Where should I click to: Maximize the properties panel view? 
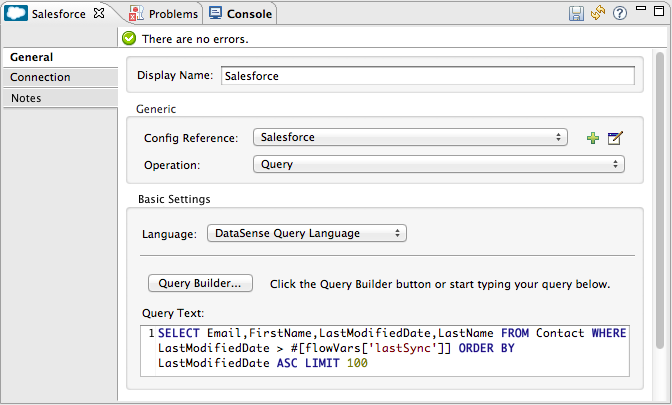[659, 11]
